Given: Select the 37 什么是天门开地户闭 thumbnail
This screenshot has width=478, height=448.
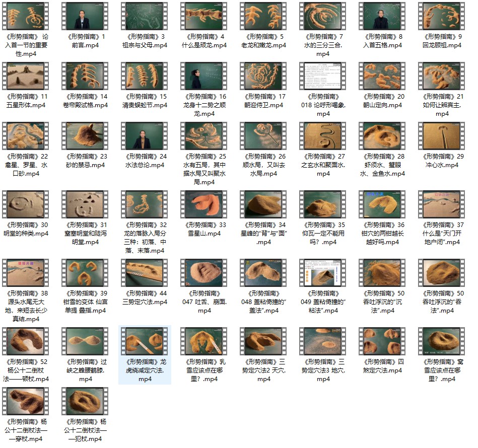Looking at the screenshot, I should click(442, 204).
